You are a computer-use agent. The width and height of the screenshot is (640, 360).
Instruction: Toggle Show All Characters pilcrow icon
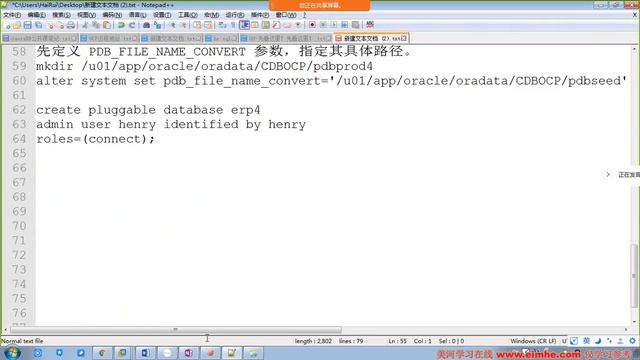(233, 25)
